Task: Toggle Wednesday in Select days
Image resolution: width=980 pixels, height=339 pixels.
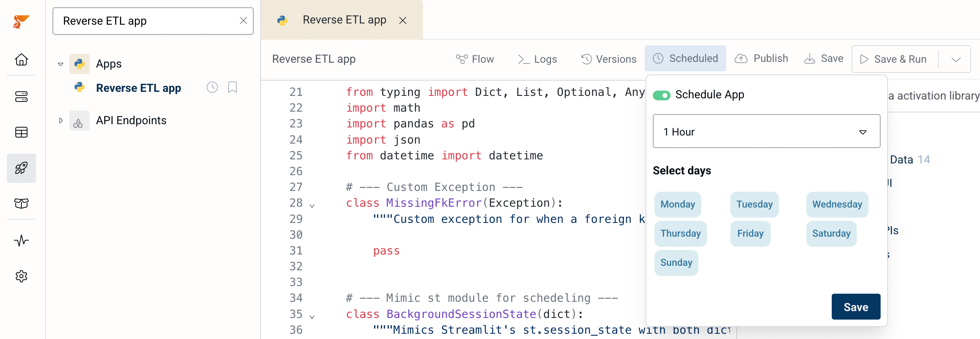Action: [837, 204]
